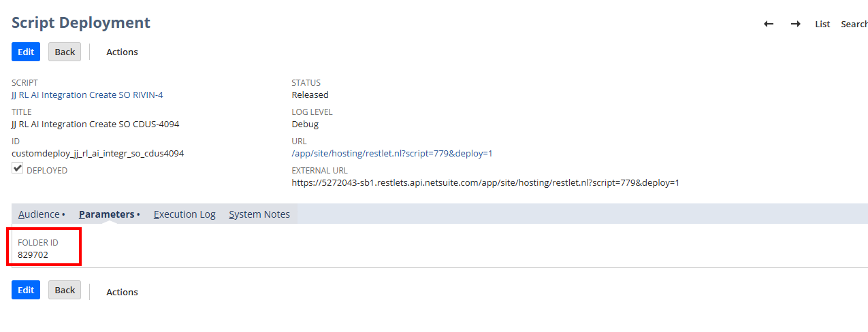Open the top Actions menu
The width and height of the screenshot is (868, 332).
pos(122,52)
